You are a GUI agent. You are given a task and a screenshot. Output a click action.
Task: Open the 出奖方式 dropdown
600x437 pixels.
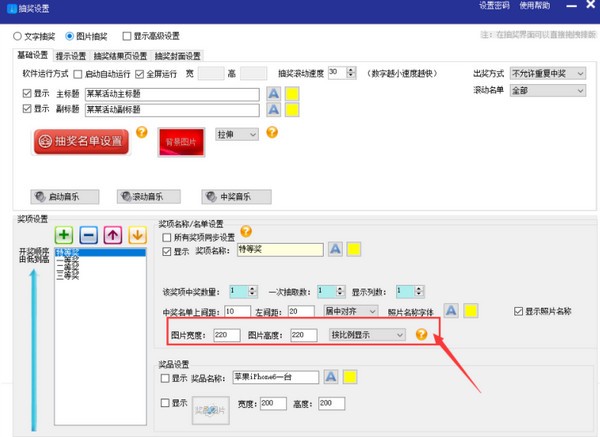(546, 73)
